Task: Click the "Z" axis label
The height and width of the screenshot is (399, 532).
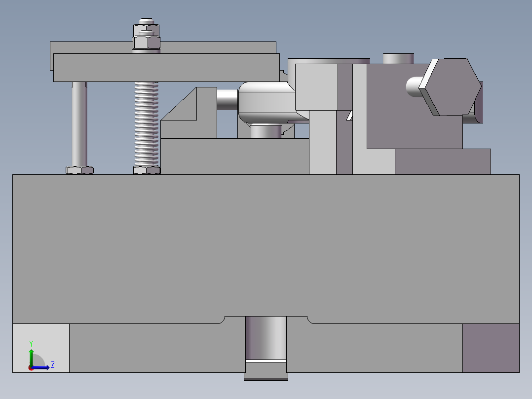Action: click(x=53, y=365)
